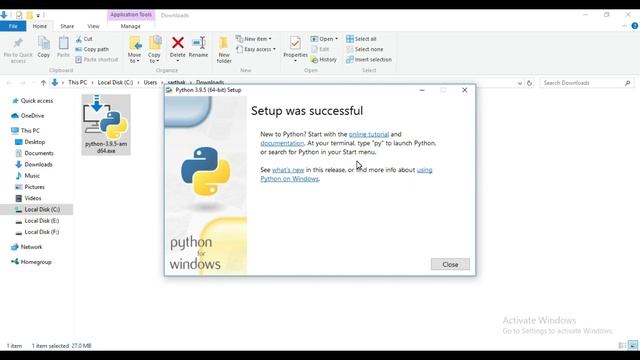Click the Search Downloads field
The image size is (640, 360).
point(587,83)
